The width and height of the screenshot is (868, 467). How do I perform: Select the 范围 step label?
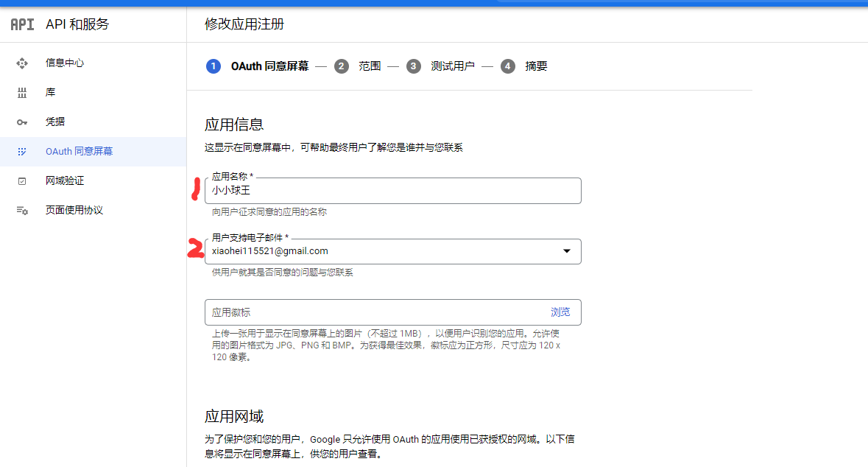point(370,66)
